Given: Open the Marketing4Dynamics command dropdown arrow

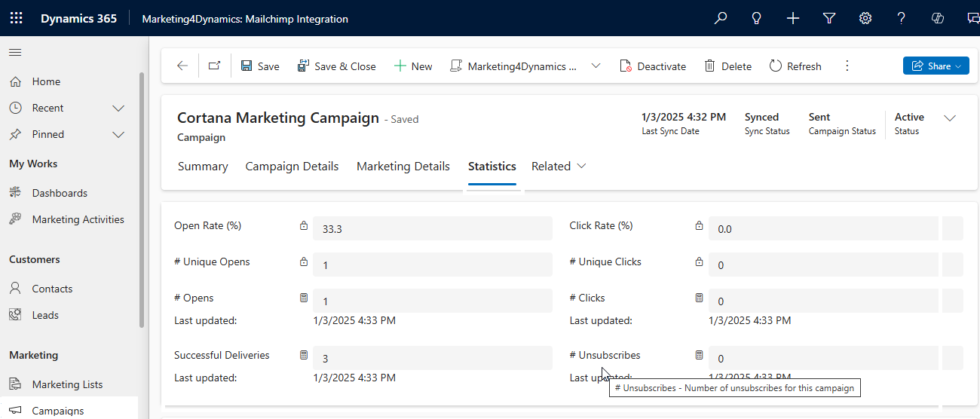Looking at the screenshot, I should click(596, 66).
